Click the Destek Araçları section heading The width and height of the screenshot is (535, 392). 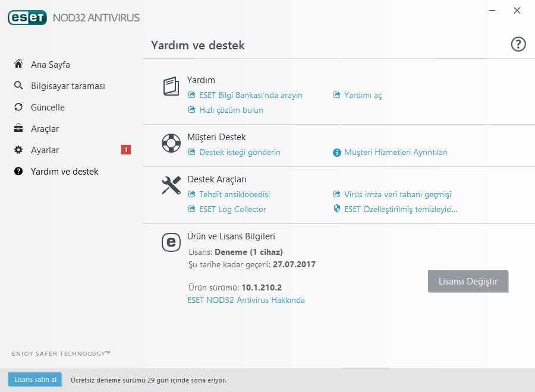216,179
